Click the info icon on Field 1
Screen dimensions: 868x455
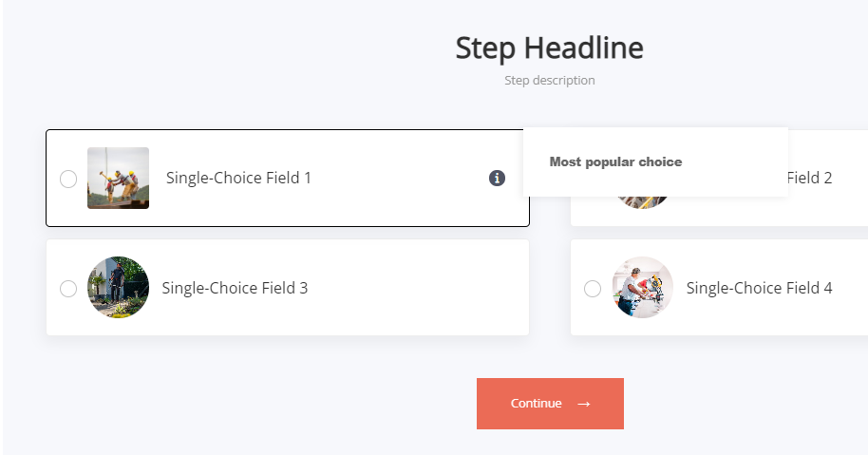497,178
